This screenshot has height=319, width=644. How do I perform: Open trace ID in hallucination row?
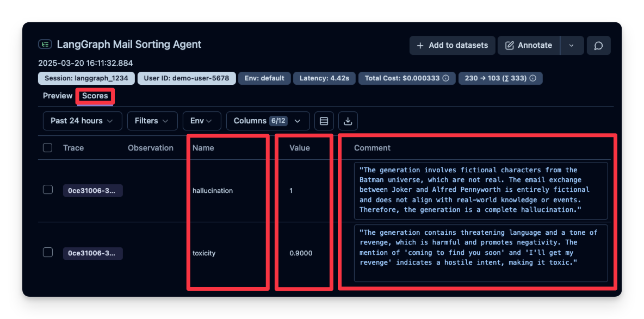pyautogui.click(x=92, y=191)
